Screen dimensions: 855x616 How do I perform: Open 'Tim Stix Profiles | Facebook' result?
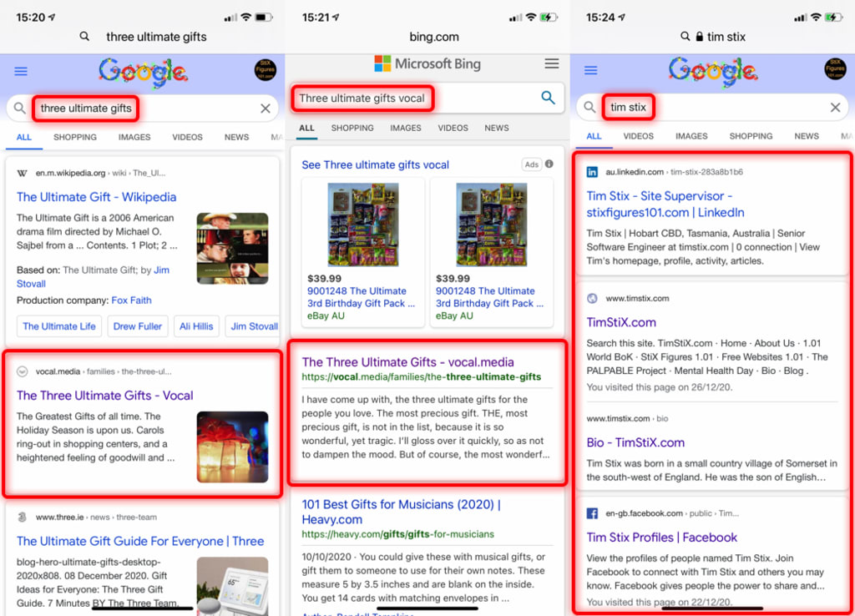tap(661, 538)
